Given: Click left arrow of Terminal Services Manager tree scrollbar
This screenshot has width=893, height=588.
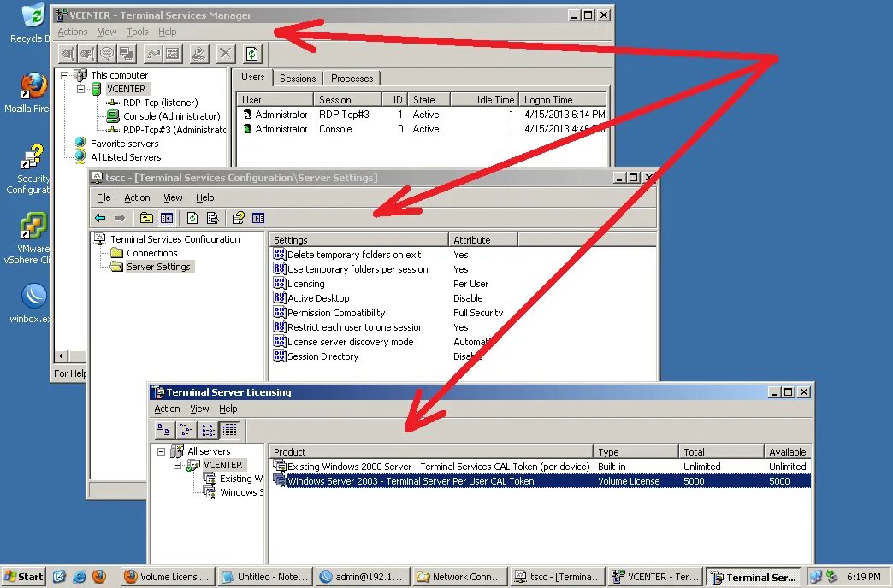Looking at the screenshot, I should [x=62, y=356].
